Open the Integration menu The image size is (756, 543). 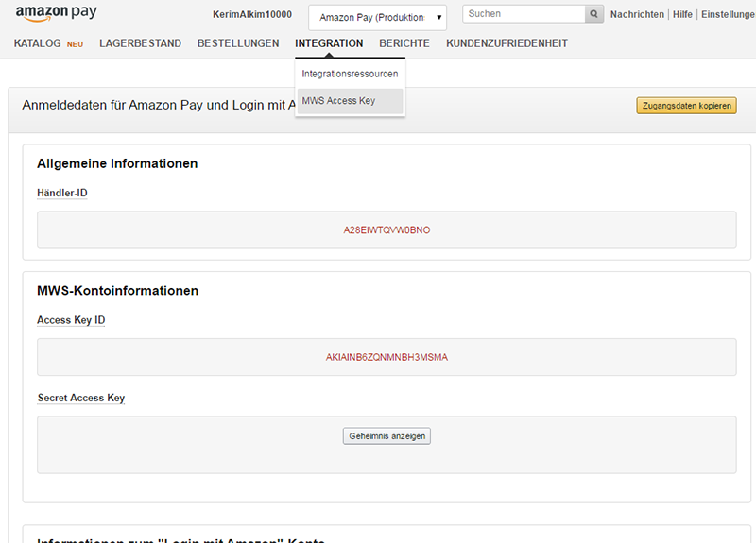coord(329,43)
